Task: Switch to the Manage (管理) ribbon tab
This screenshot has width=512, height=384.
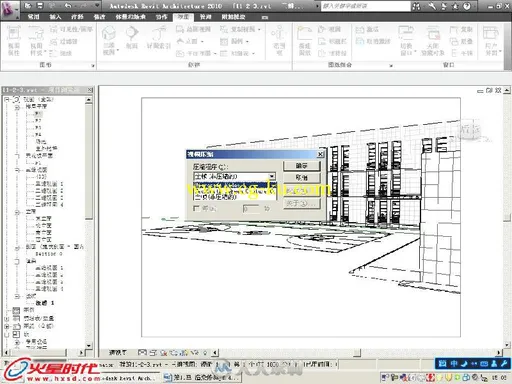Action: (x=205, y=17)
